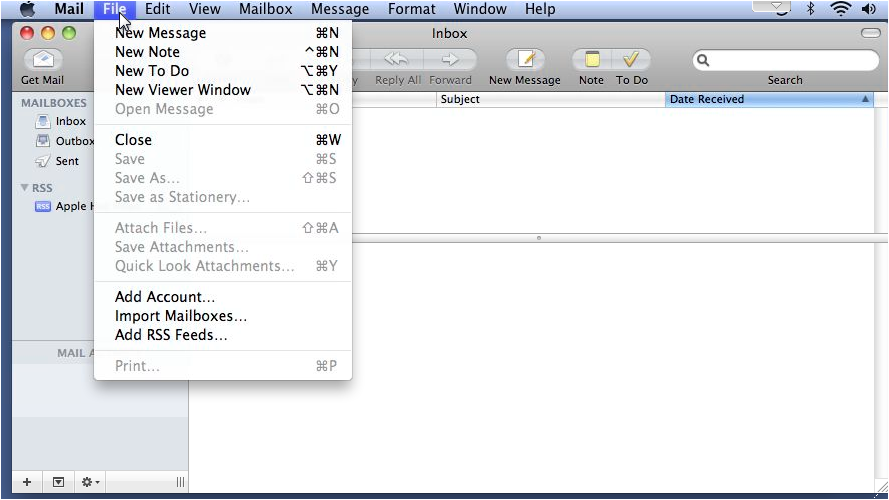Click the magnifying glass in search field

[702, 60]
